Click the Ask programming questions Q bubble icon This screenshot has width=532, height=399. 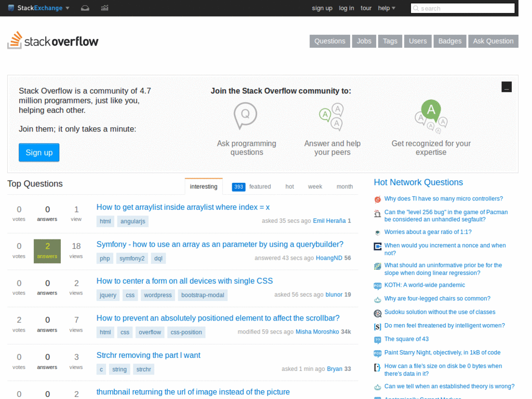click(x=245, y=115)
